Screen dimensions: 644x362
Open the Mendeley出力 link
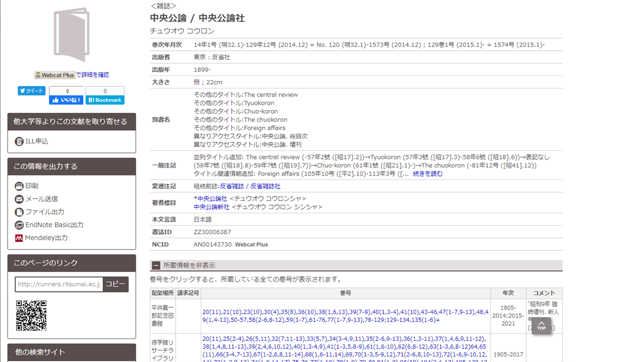click(46, 238)
